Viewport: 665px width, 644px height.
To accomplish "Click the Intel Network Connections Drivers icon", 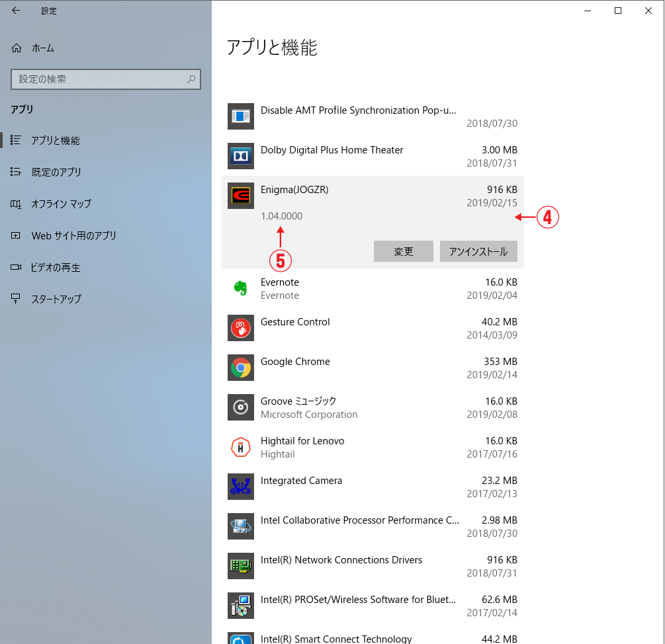I will [240, 566].
